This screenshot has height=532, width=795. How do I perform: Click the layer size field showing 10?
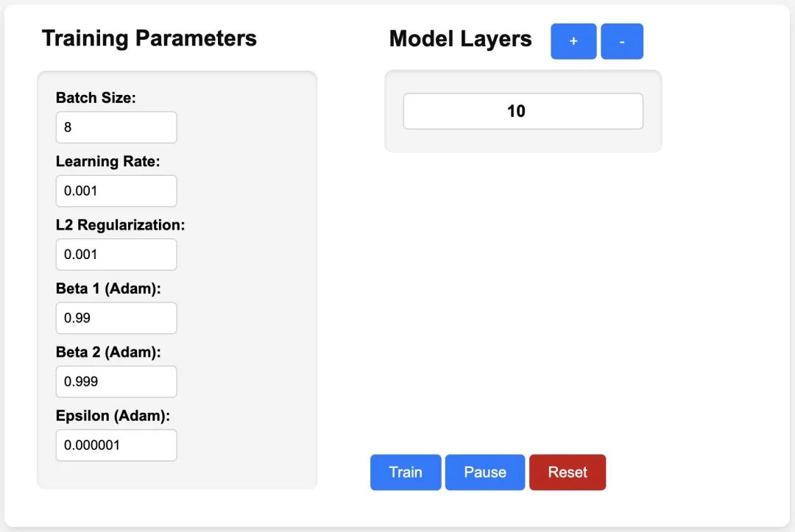click(x=523, y=111)
